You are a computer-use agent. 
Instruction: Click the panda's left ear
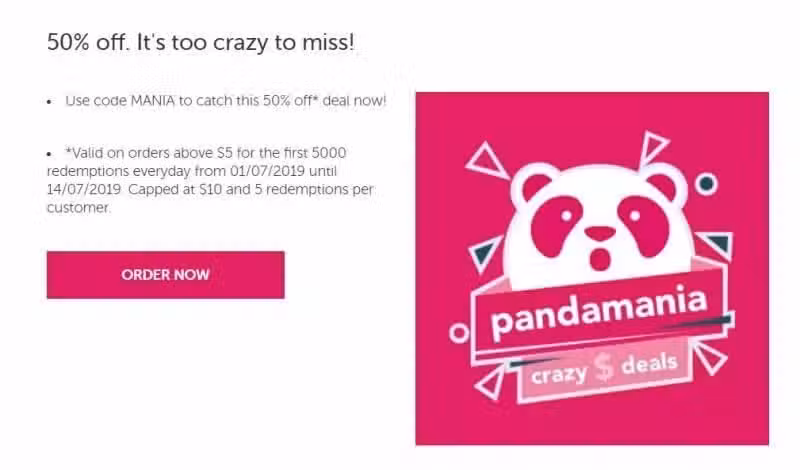(x=534, y=184)
